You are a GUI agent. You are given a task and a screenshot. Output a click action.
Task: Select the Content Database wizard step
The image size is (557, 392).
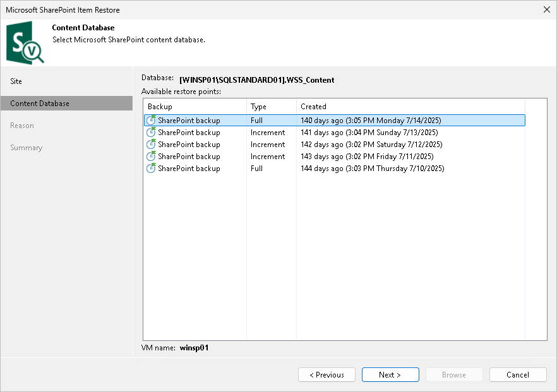[x=66, y=104]
